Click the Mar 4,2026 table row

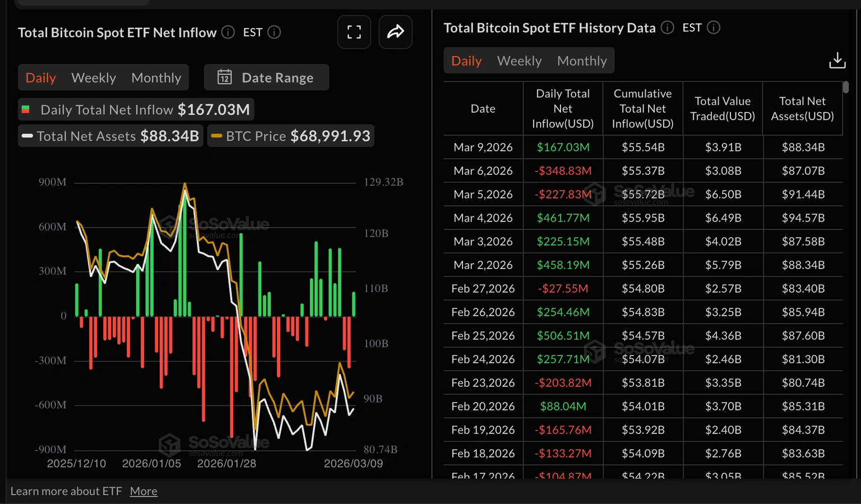coord(643,218)
